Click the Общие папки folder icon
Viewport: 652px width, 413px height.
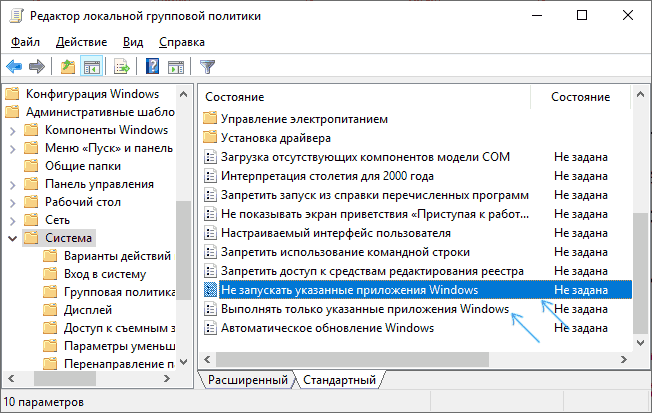(x=31, y=166)
